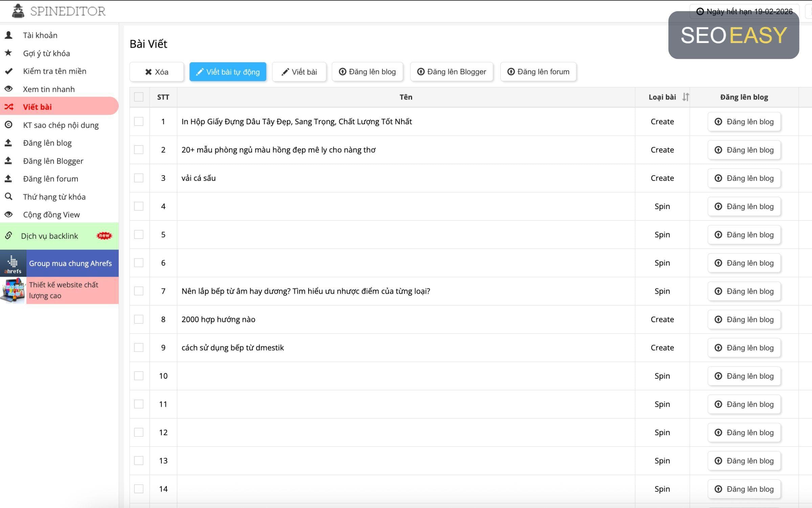Click article title Nên lắp bếp từ âm hay dương
The height and width of the screenshot is (508, 812).
pos(306,291)
